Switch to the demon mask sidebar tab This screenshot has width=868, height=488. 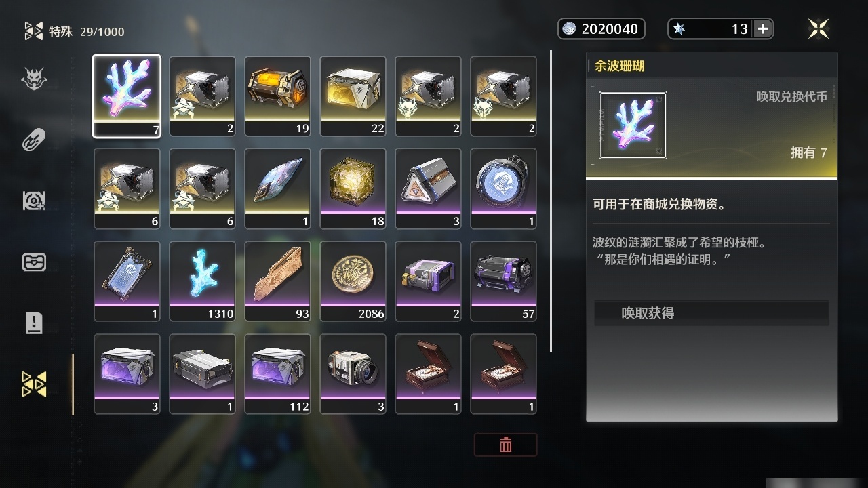pyautogui.click(x=34, y=80)
